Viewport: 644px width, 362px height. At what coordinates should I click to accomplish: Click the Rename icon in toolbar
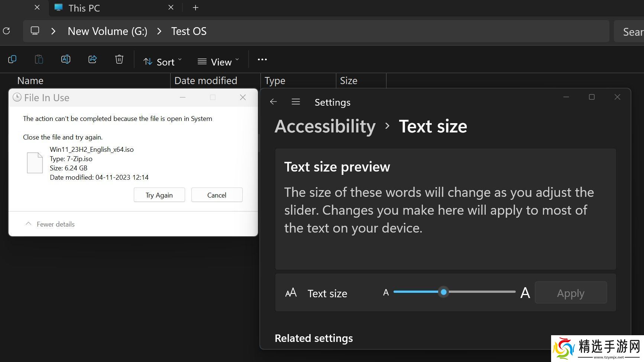tap(66, 60)
